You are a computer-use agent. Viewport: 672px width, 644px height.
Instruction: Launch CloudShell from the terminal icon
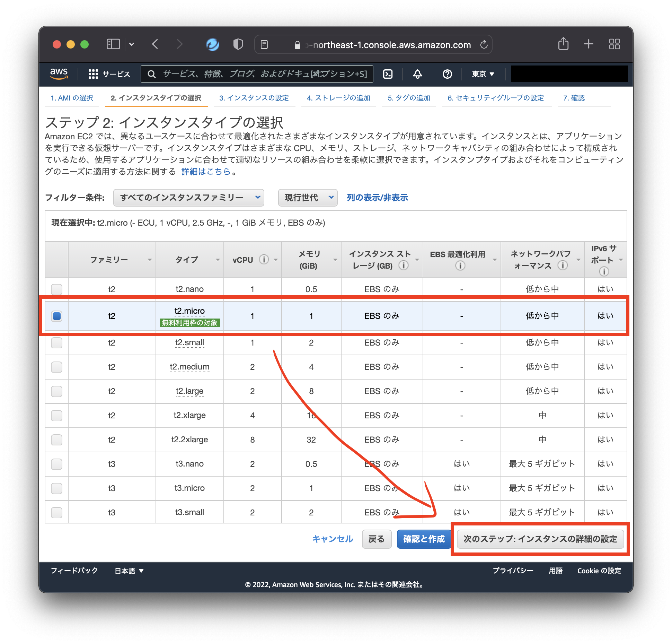388,74
